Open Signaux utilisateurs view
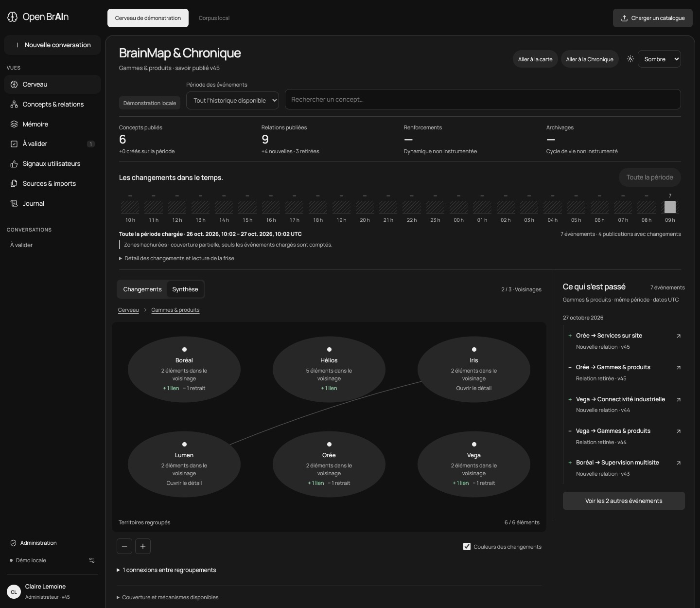The image size is (700, 608). click(x=52, y=164)
